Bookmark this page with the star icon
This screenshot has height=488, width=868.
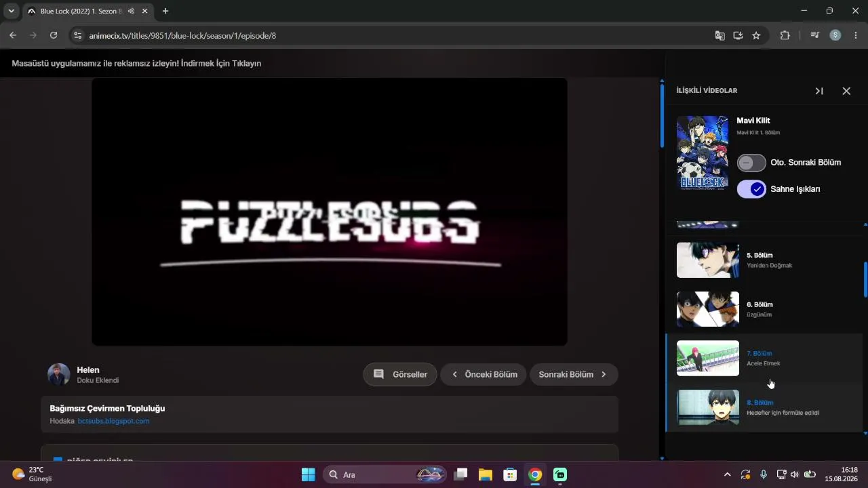tap(757, 35)
